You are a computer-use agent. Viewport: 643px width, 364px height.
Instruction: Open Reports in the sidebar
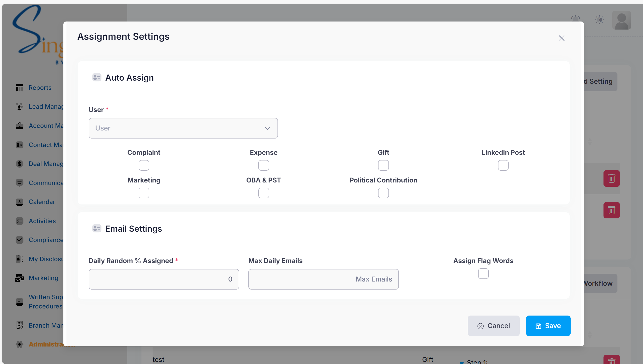40,88
